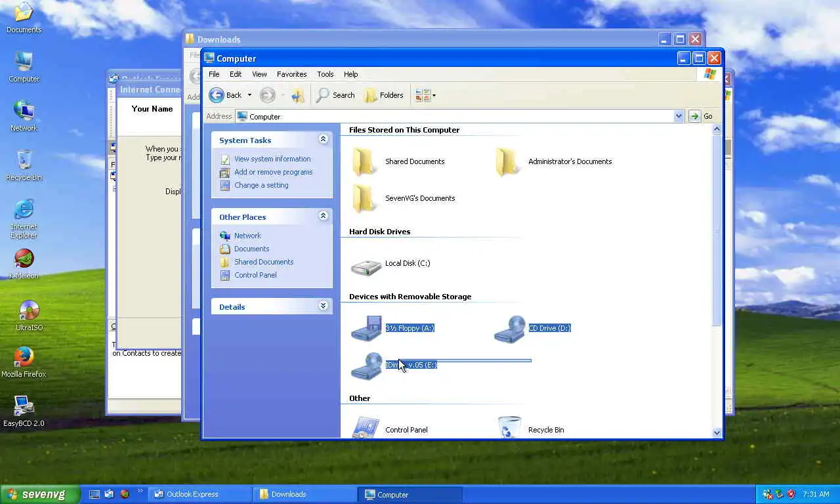Click the Forward arrow toolbar button

267,95
